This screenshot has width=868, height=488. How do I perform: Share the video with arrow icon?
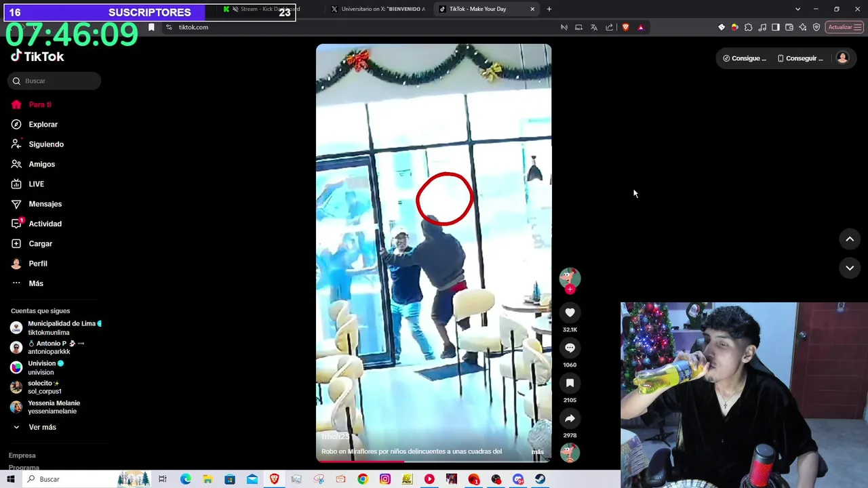[570, 418]
